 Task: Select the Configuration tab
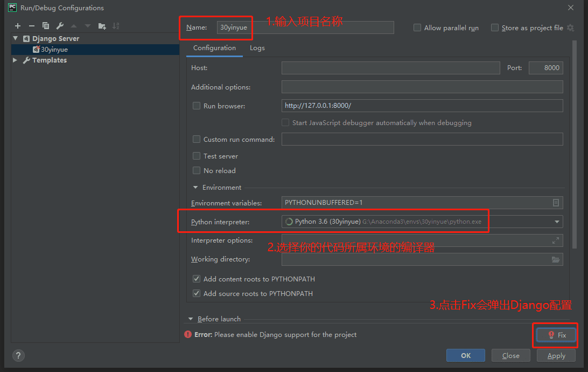pyautogui.click(x=214, y=48)
